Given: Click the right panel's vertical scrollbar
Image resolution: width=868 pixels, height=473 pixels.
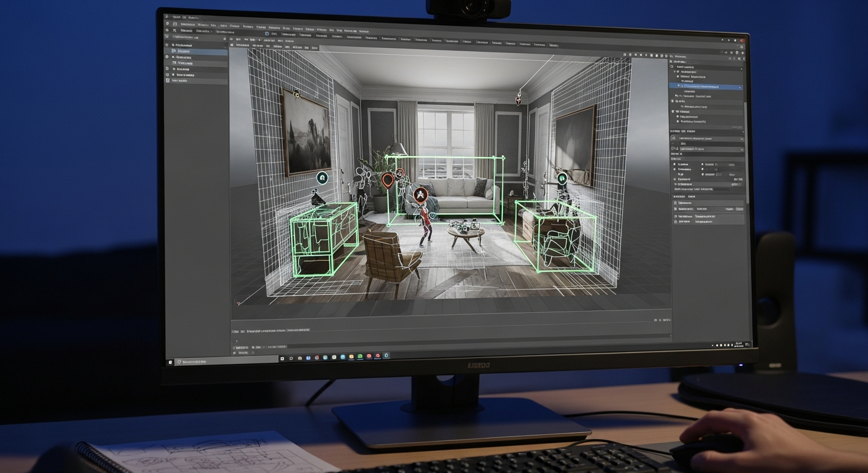Looking at the screenshot, I should pyautogui.click(x=745, y=154).
